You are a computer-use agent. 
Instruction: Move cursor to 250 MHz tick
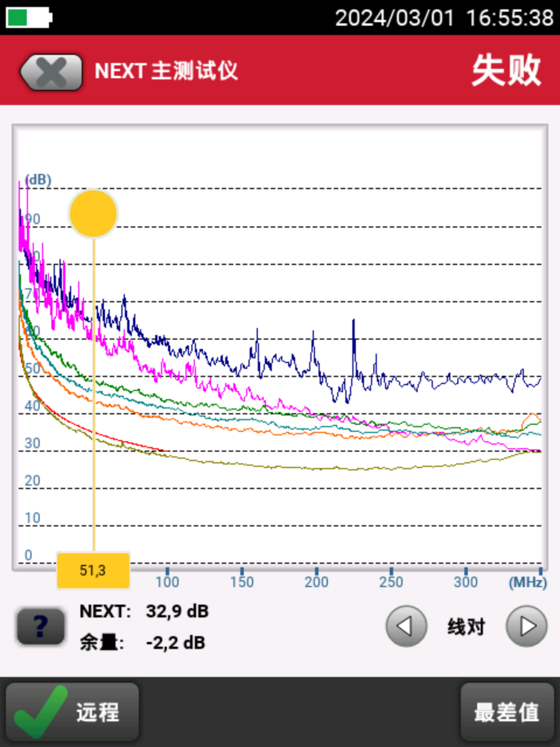click(x=391, y=571)
